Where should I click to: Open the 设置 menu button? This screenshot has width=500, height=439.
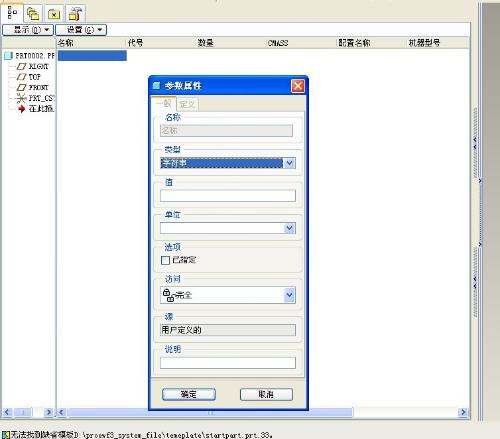click(81, 30)
